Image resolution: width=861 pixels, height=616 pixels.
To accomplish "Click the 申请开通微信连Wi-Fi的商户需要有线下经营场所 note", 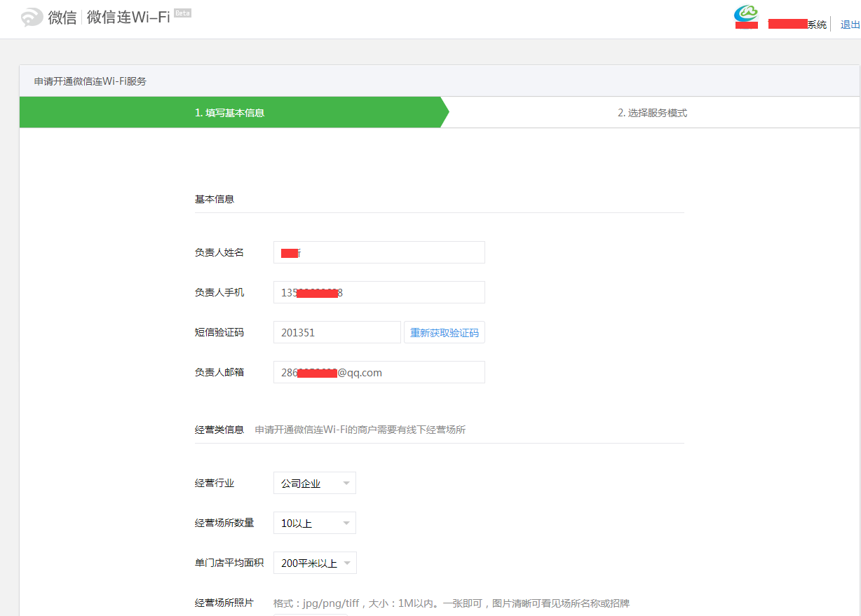I will pos(360,430).
